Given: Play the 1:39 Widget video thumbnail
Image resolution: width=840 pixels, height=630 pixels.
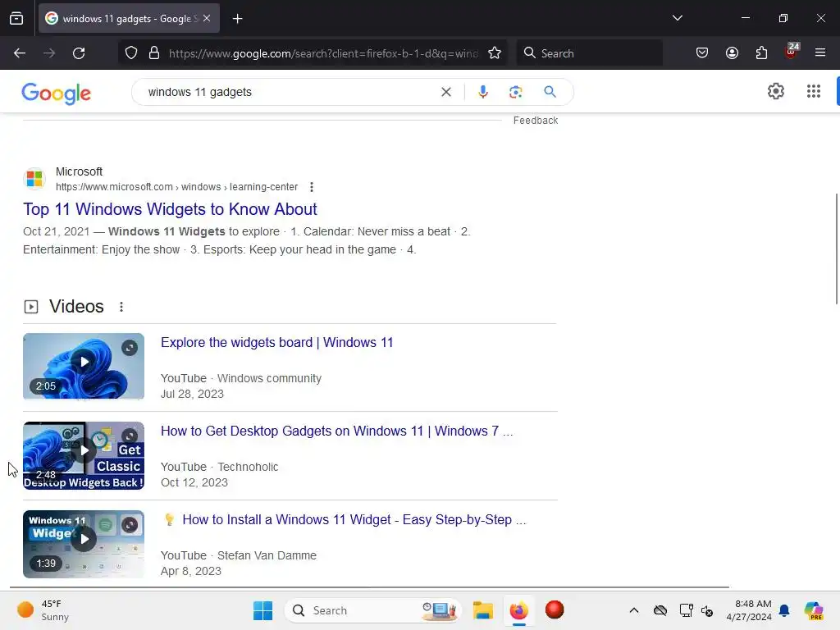Looking at the screenshot, I should point(84,544).
